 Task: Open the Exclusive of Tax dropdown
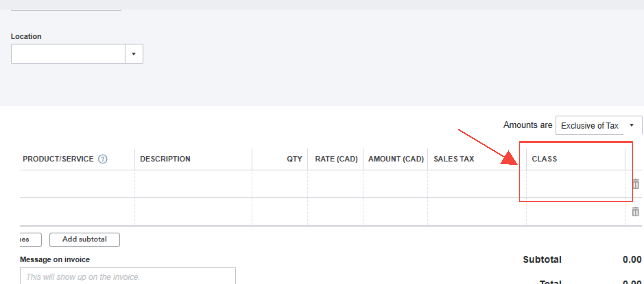click(598, 125)
